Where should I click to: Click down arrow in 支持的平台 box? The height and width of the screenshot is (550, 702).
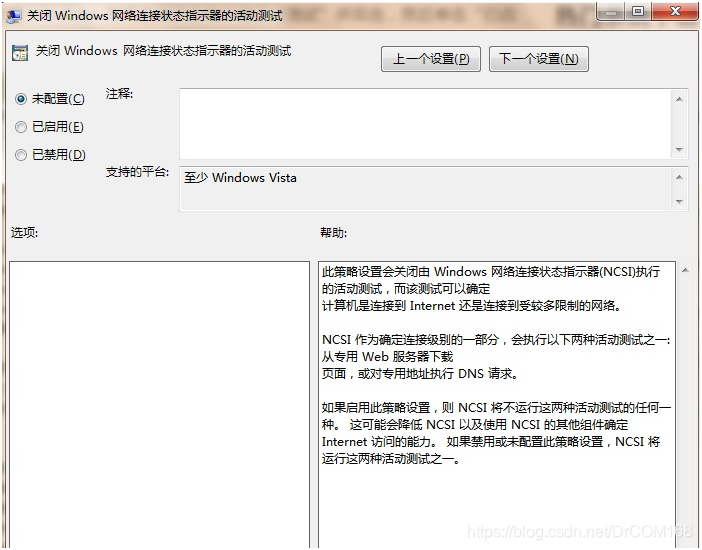pyautogui.click(x=679, y=202)
